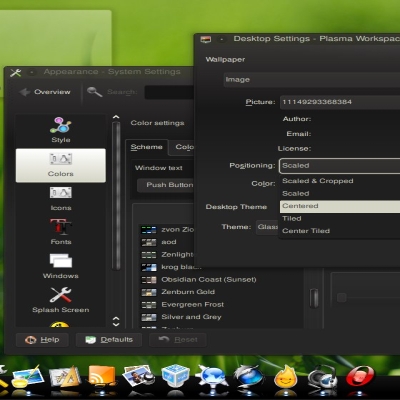Image resolution: width=400 pixels, height=400 pixels.
Task: Click the Push Button preview
Action: [x=166, y=185]
